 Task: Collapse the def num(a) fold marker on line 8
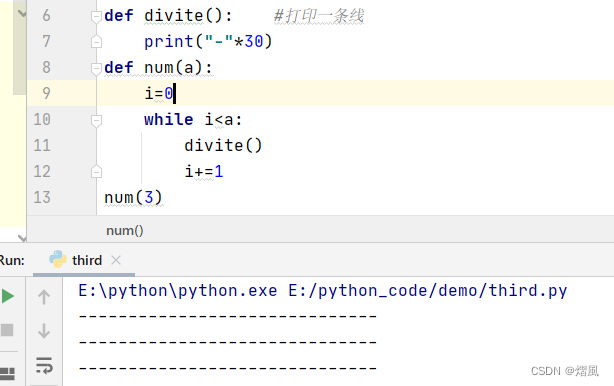coord(96,68)
